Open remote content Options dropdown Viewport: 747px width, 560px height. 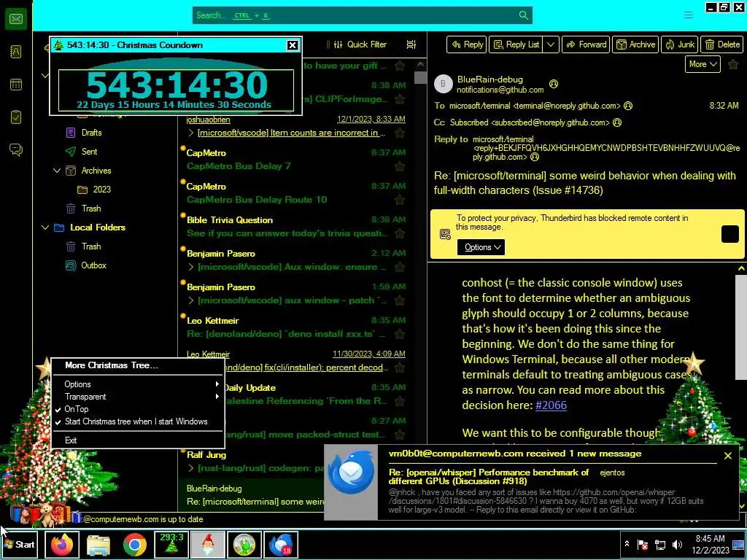tap(481, 247)
